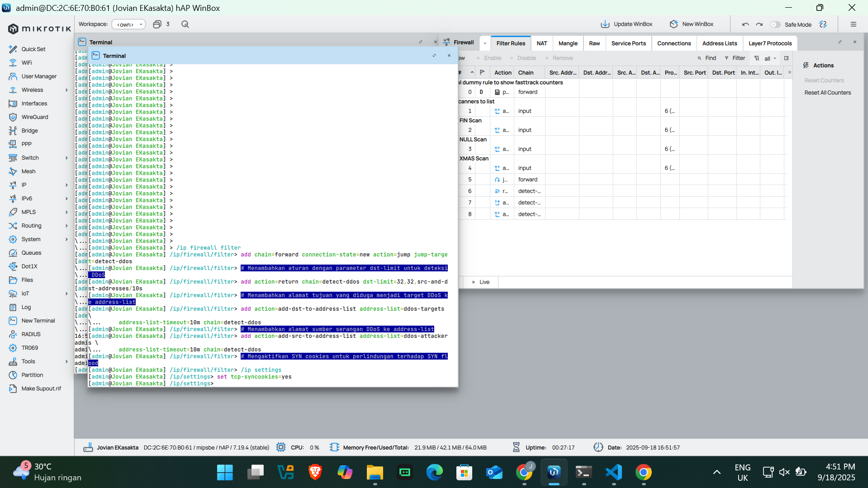Open WireGuard from the sidebar
The width and height of the screenshot is (868, 488).
tap(34, 117)
